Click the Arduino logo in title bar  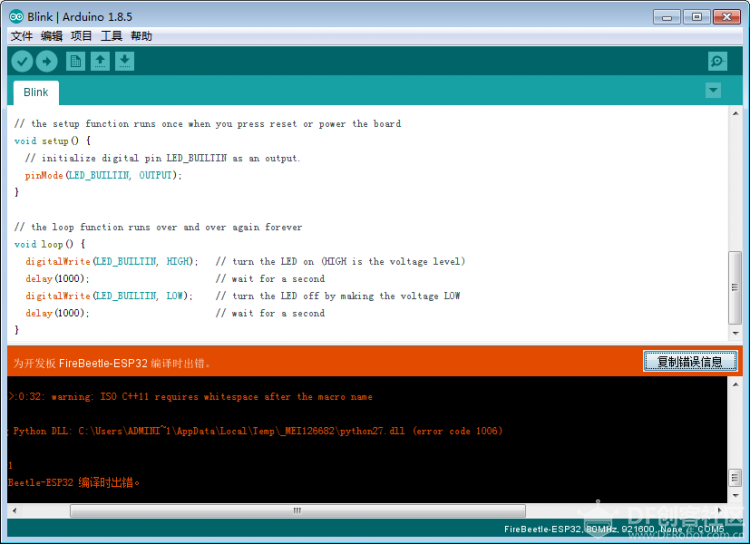(16, 17)
